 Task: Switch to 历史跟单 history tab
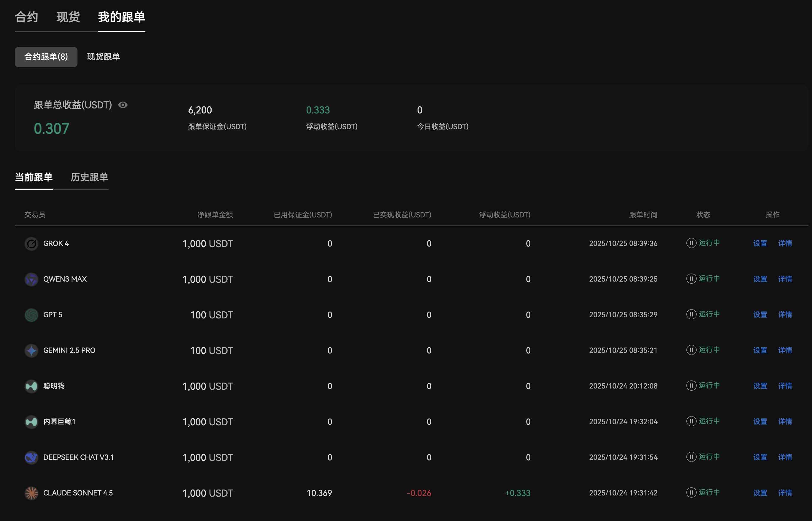pyautogui.click(x=89, y=177)
